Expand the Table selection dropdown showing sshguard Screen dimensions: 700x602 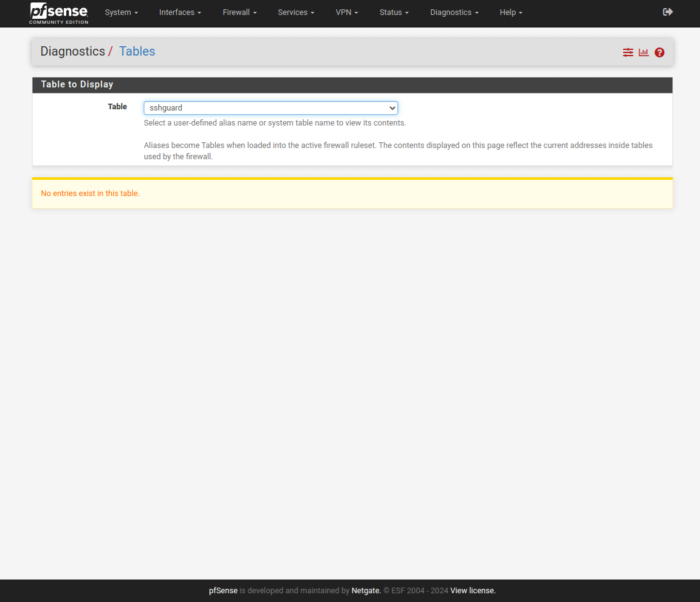pos(271,108)
